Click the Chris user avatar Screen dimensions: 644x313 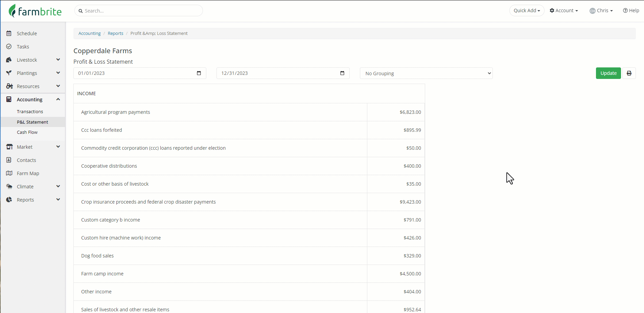click(x=592, y=11)
